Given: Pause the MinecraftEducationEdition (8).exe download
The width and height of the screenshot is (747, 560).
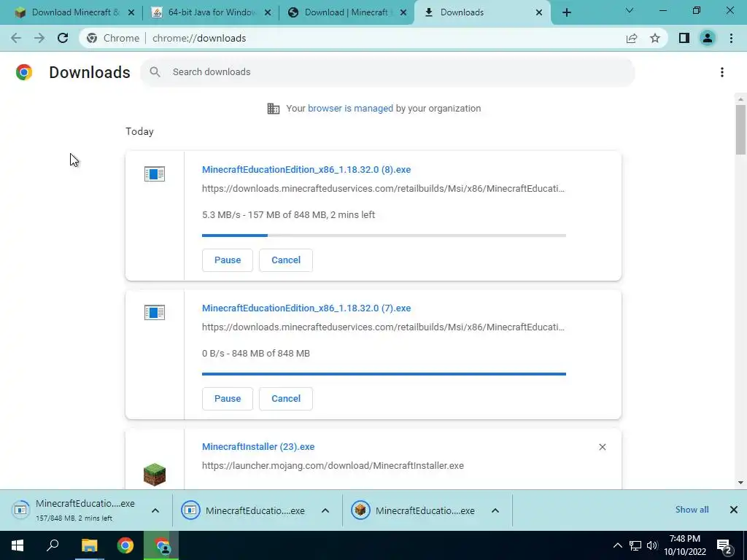Looking at the screenshot, I should (228, 260).
